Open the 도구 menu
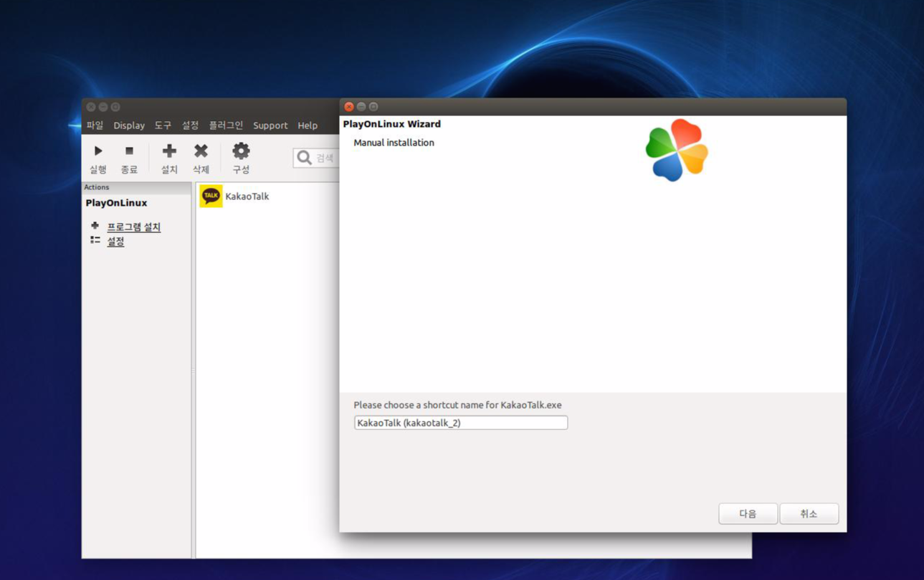 [x=163, y=125]
